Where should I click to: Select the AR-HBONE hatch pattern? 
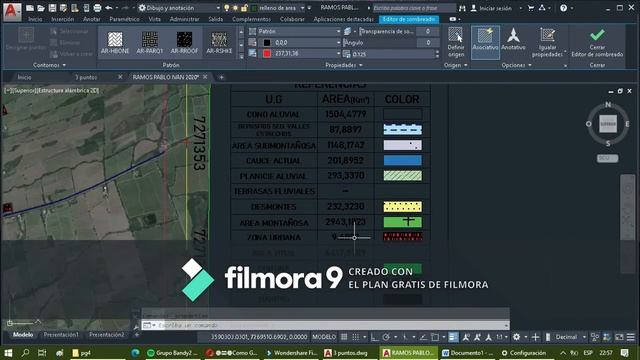[x=115, y=42]
